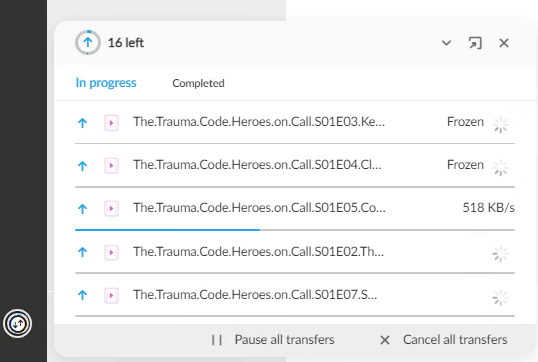Screen dimensions: 538x362
Task: Click the X icon beside Cancel all transfers
Action: [385, 340]
